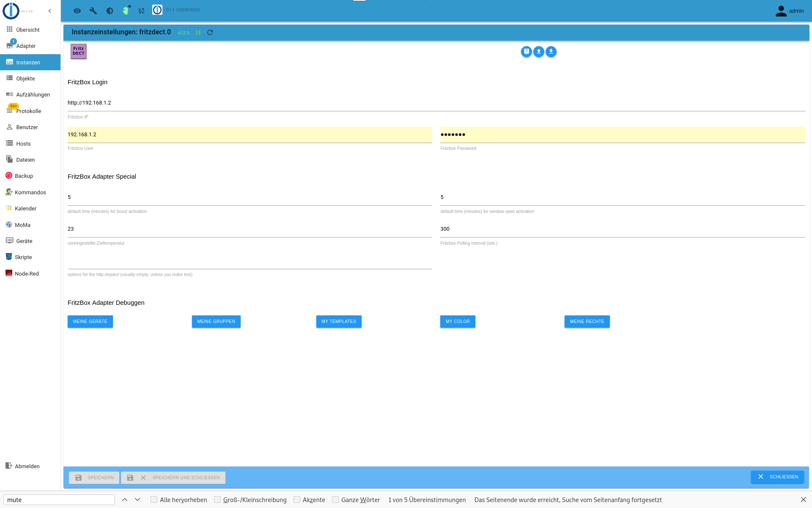
Task: Switch theme with the brightness icon
Action: (110, 11)
